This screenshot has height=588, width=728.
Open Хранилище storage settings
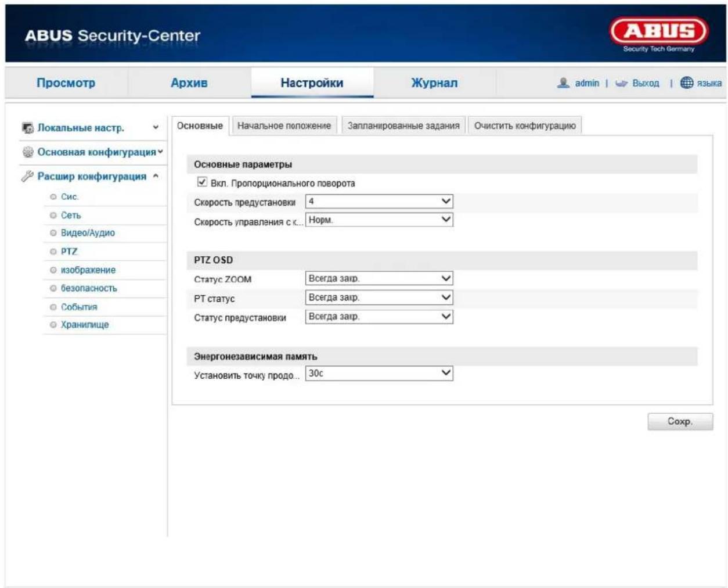pos(85,325)
